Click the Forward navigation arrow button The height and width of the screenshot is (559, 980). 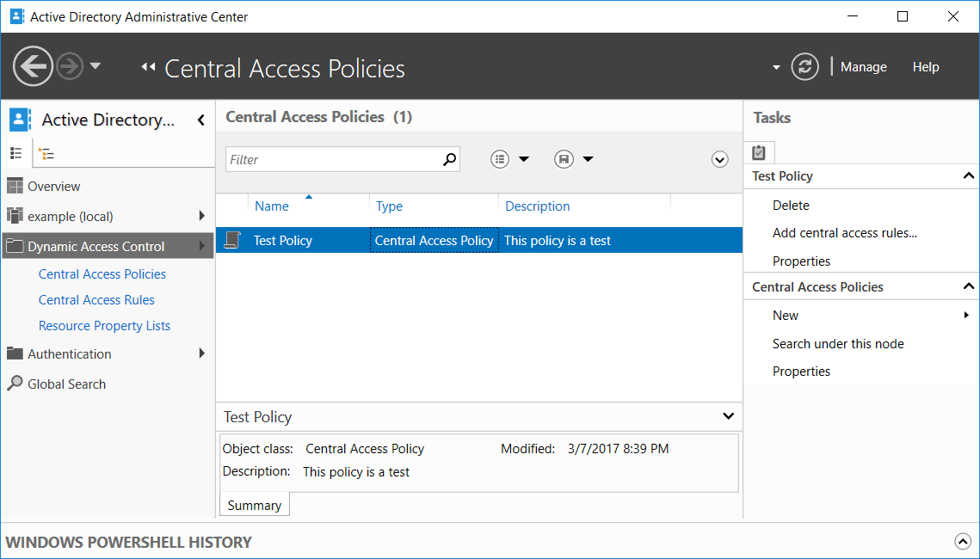[70, 66]
